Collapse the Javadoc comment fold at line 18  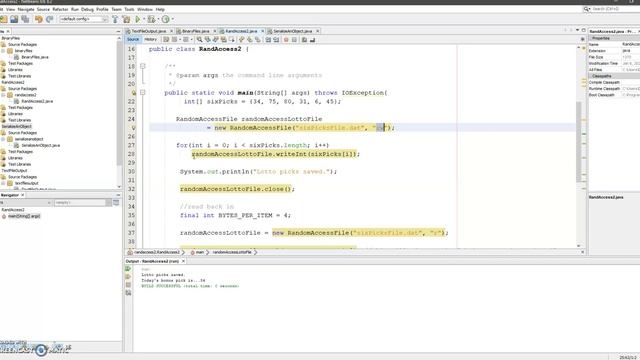click(142, 66)
